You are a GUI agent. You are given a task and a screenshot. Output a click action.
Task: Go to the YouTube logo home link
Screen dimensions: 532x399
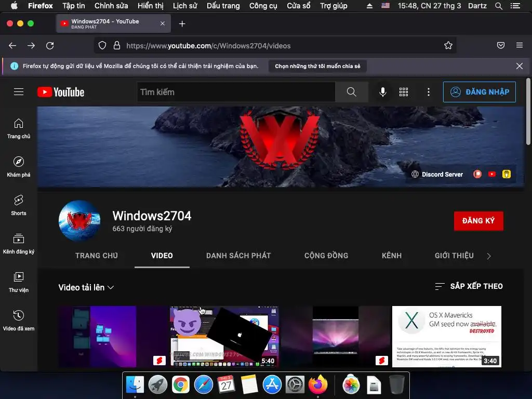click(x=61, y=92)
